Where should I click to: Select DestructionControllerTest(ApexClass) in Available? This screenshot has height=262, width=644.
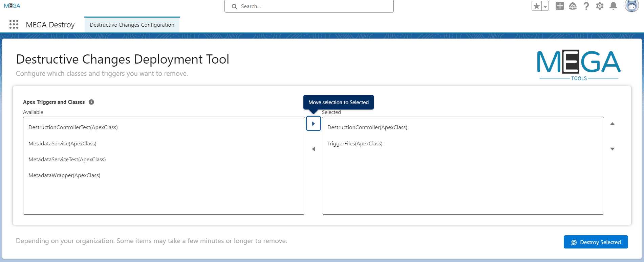point(164,127)
